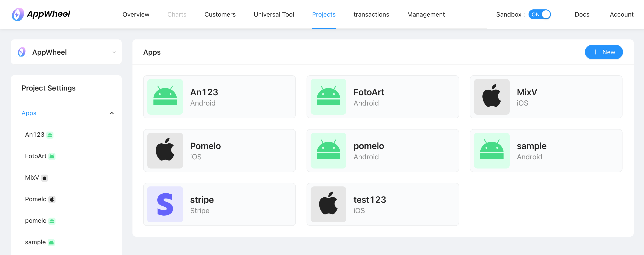Click Android badge beside pomelo in sidebar
The height and width of the screenshot is (255, 644).
(x=52, y=221)
